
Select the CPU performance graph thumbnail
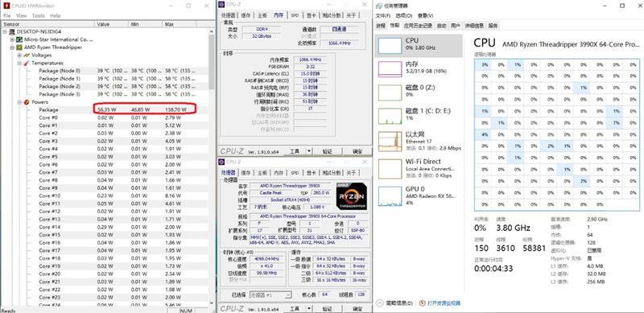point(390,45)
